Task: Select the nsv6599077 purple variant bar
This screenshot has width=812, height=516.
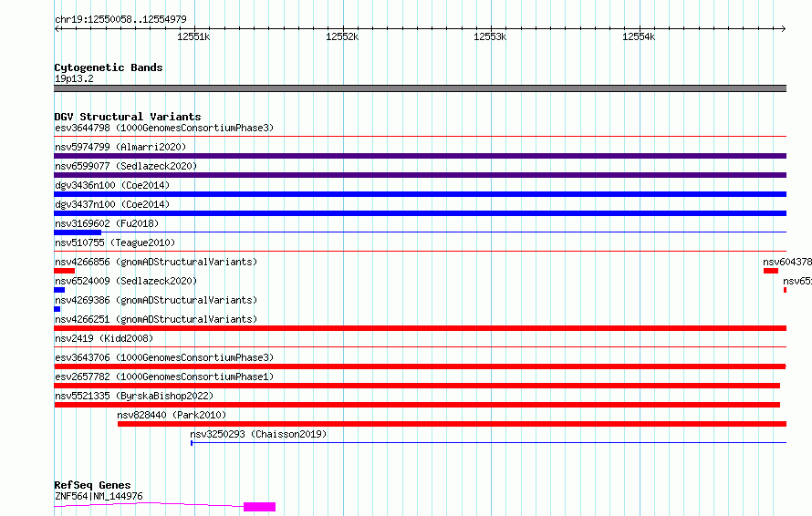Action: pyautogui.click(x=420, y=175)
